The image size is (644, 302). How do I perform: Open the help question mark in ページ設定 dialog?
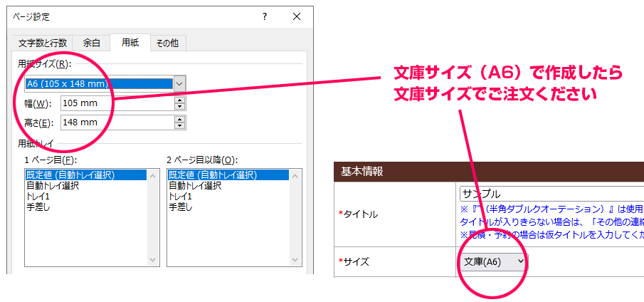[x=265, y=17]
